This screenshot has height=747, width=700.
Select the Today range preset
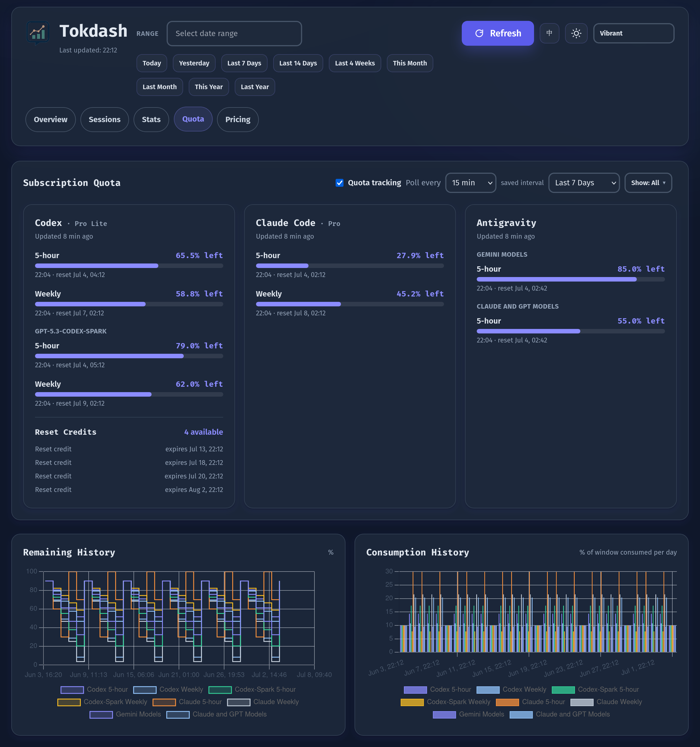tap(152, 63)
